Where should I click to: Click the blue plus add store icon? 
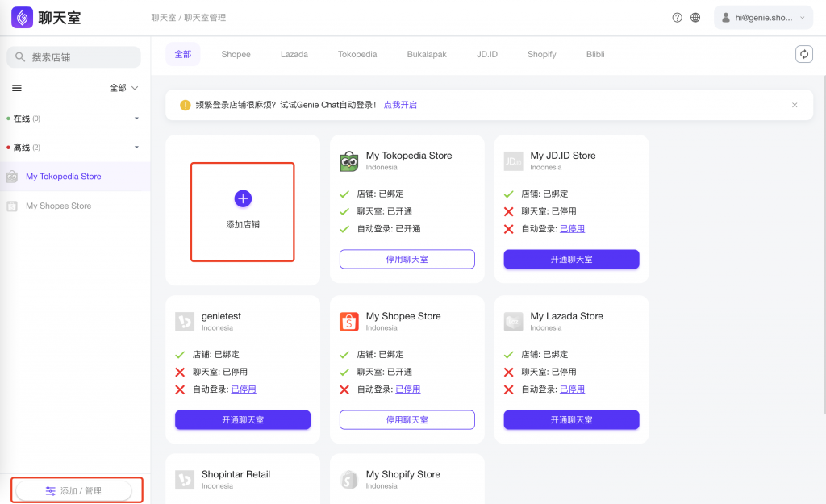[243, 198]
